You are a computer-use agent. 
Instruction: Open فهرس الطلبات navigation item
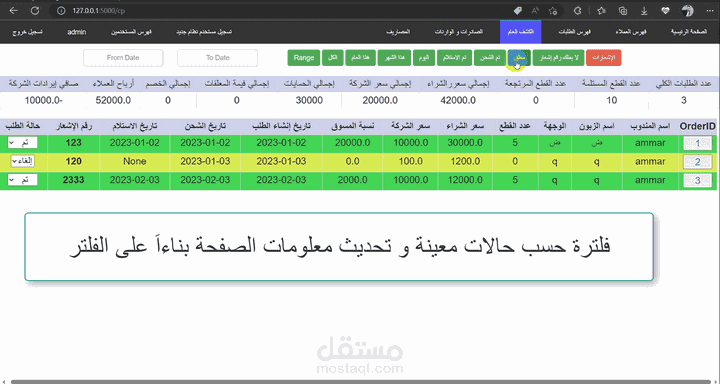click(574, 32)
